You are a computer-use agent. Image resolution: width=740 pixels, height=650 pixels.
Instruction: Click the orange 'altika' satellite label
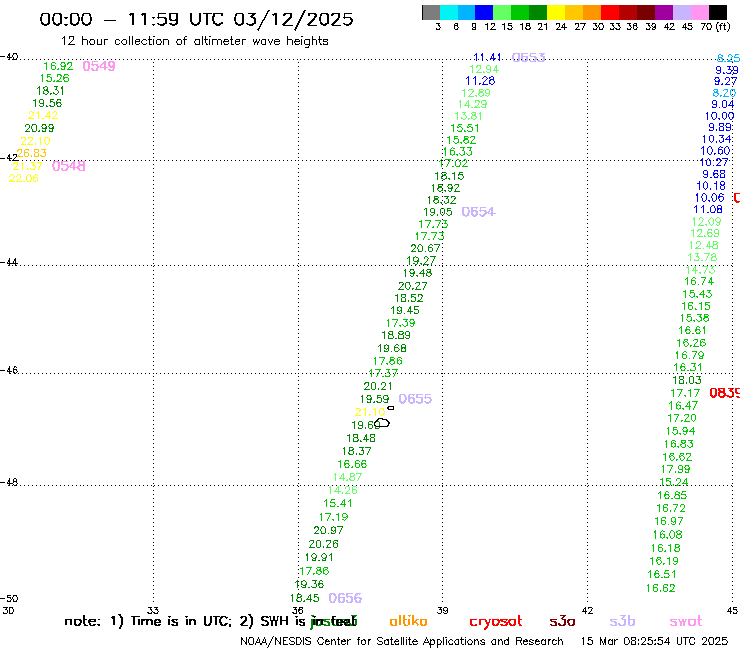click(x=408, y=621)
